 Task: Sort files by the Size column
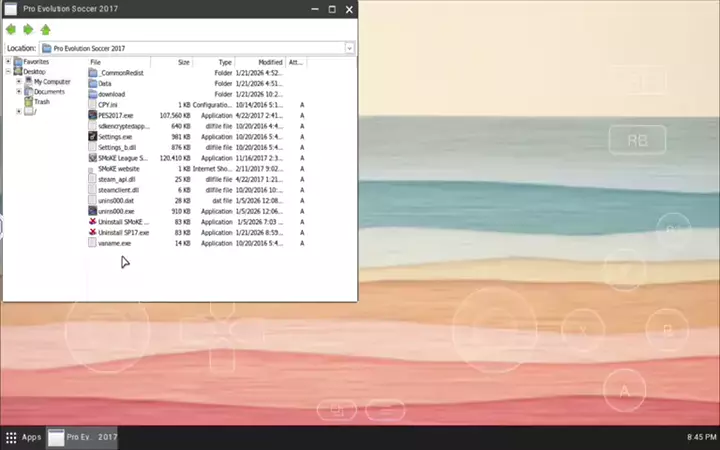183,62
